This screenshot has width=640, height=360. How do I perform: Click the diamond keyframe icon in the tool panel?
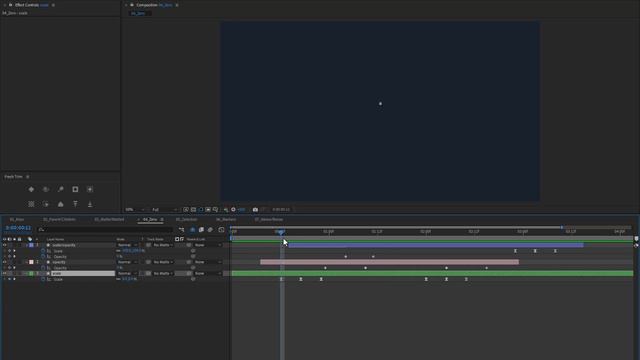point(31,189)
